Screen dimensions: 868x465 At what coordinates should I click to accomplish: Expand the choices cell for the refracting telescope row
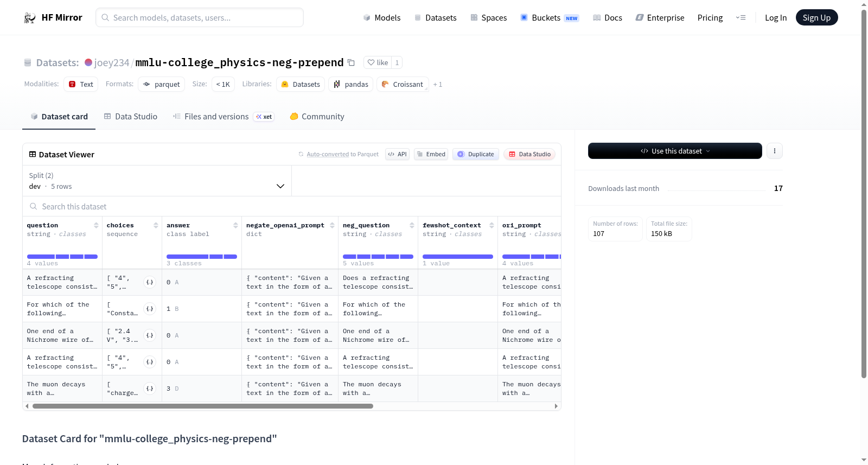coord(150,282)
